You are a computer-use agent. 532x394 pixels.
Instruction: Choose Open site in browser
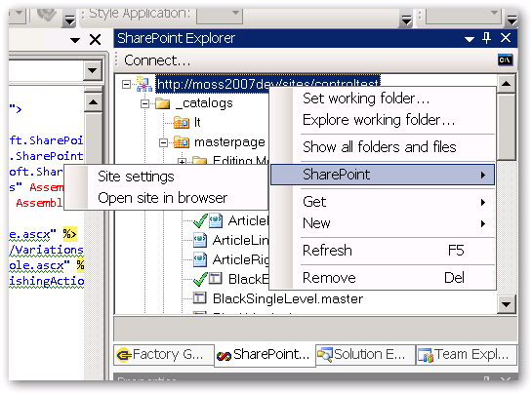point(162,198)
